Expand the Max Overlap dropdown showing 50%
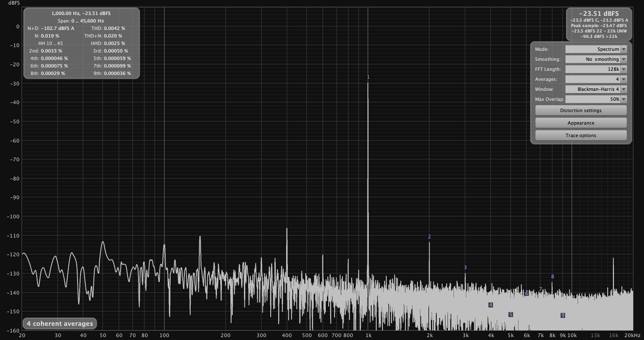The height and width of the screenshot is (340, 644). 596,99
